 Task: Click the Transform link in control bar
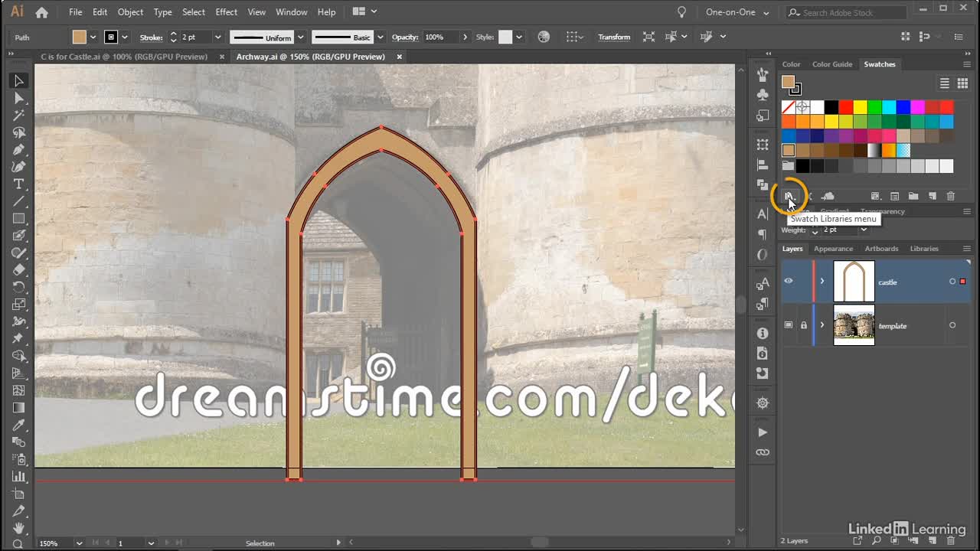tap(614, 37)
